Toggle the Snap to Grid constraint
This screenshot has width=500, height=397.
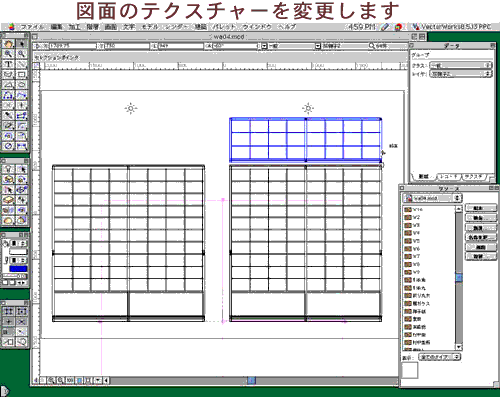(8, 311)
